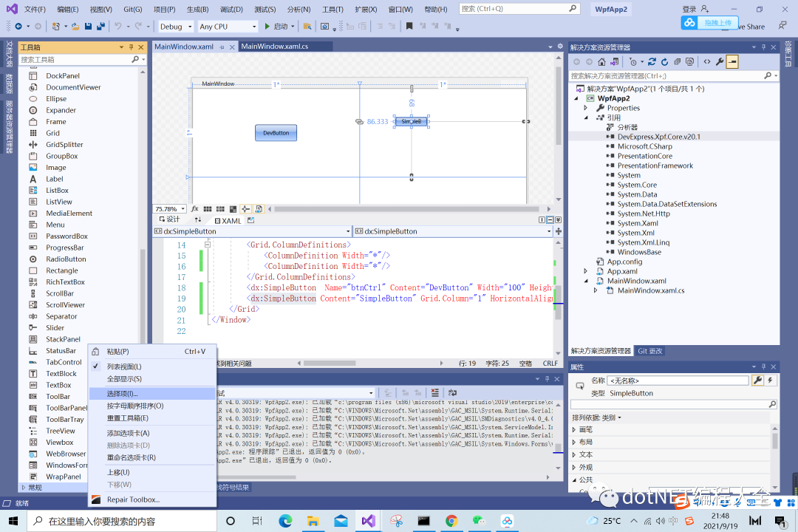Sync Solution Explorer with the active document
Screen dimensions: 798x532
[x=652, y=61]
